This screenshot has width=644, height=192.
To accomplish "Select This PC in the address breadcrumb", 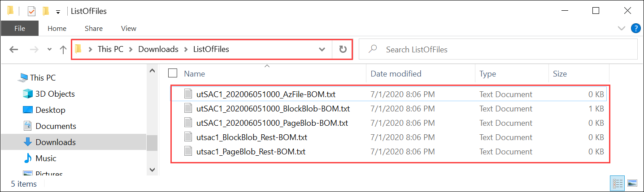I will point(110,49).
